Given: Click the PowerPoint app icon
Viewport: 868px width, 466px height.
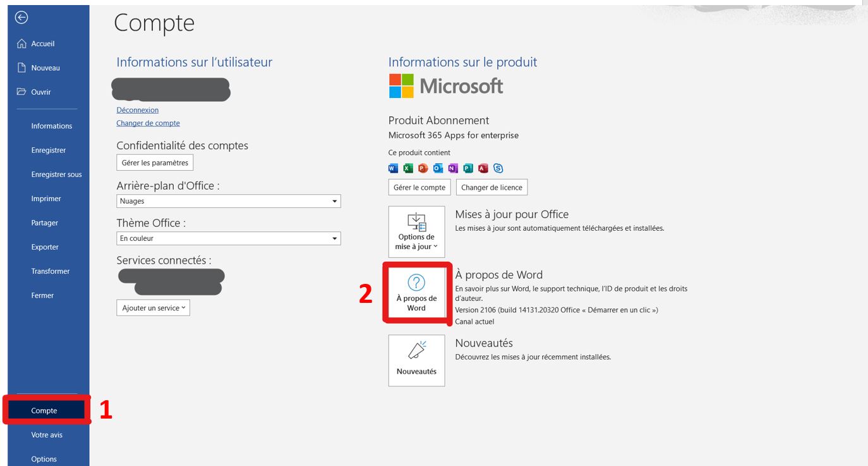Looking at the screenshot, I should click(423, 168).
